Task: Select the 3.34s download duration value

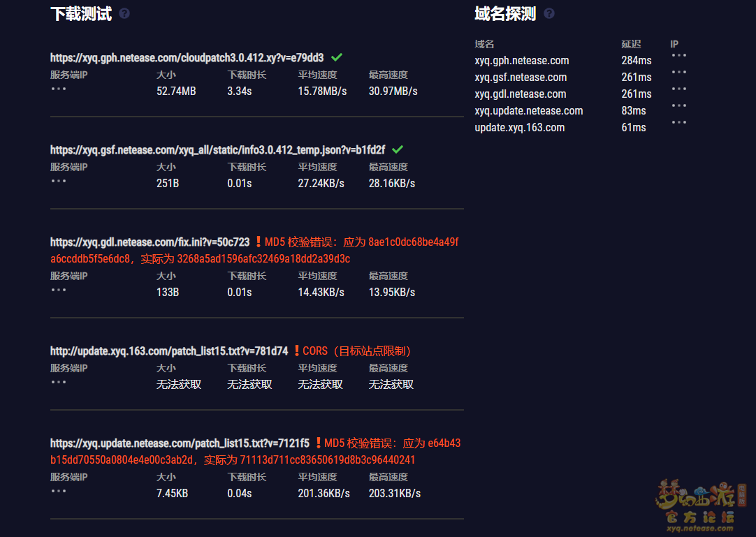Action: coord(240,91)
